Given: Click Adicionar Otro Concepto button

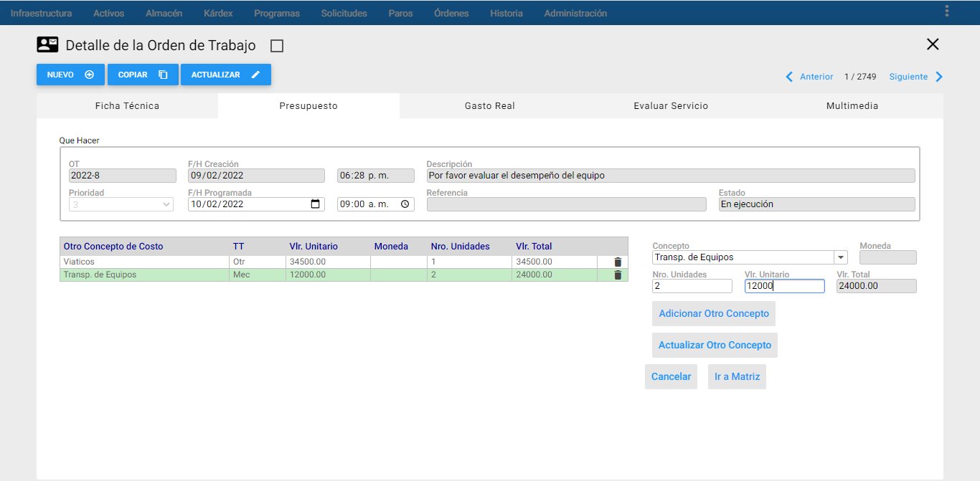Looking at the screenshot, I should click(714, 313).
